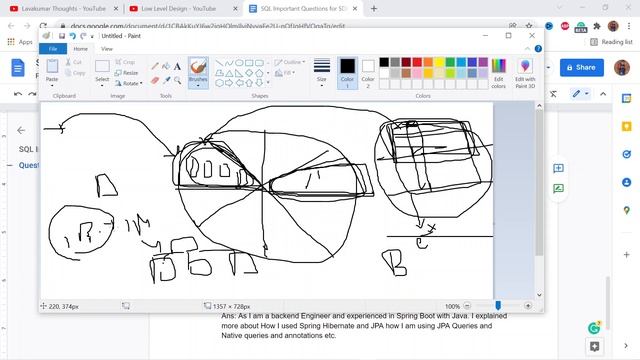The width and height of the screenshot is (640, 360).
Task: Open the shape Fill dropdown
Action: tap(285, 73)
